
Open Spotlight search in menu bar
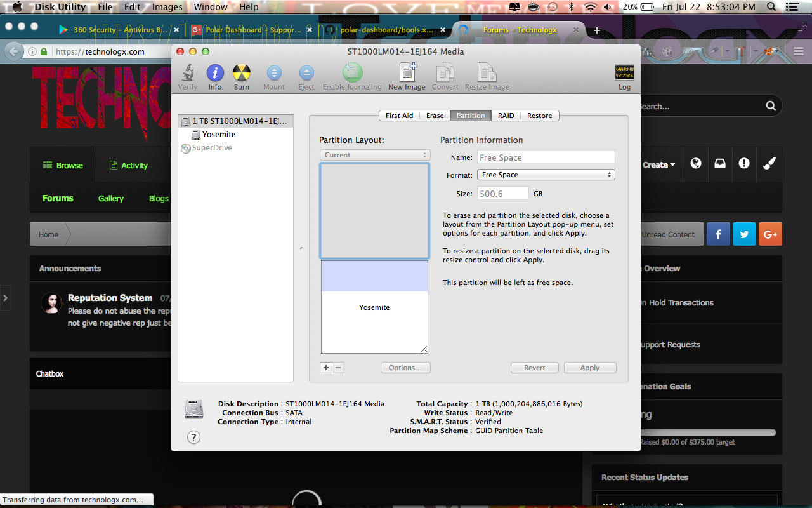[771, 7]
